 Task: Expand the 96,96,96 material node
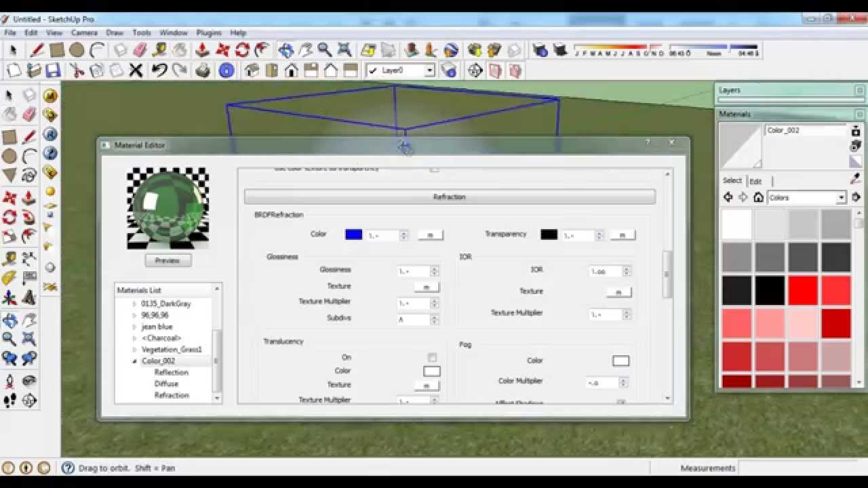pos(135,315)
